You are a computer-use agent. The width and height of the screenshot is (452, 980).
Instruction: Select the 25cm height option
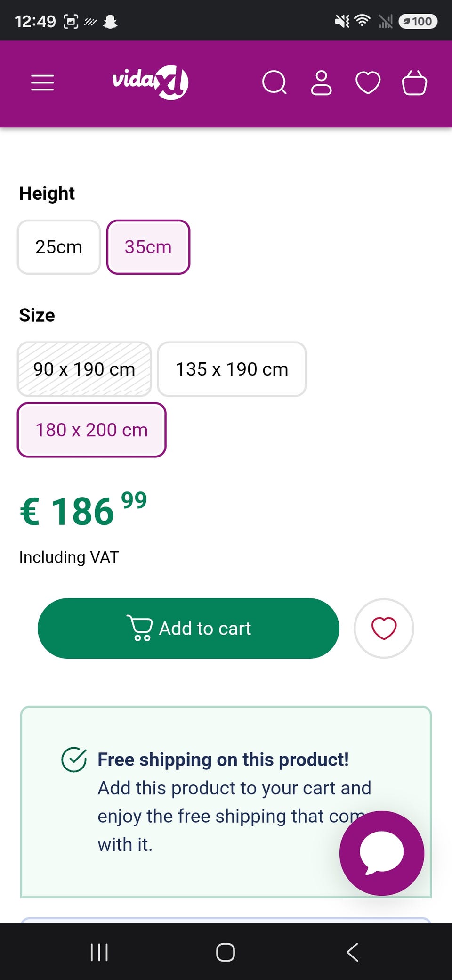coord(59,247)
